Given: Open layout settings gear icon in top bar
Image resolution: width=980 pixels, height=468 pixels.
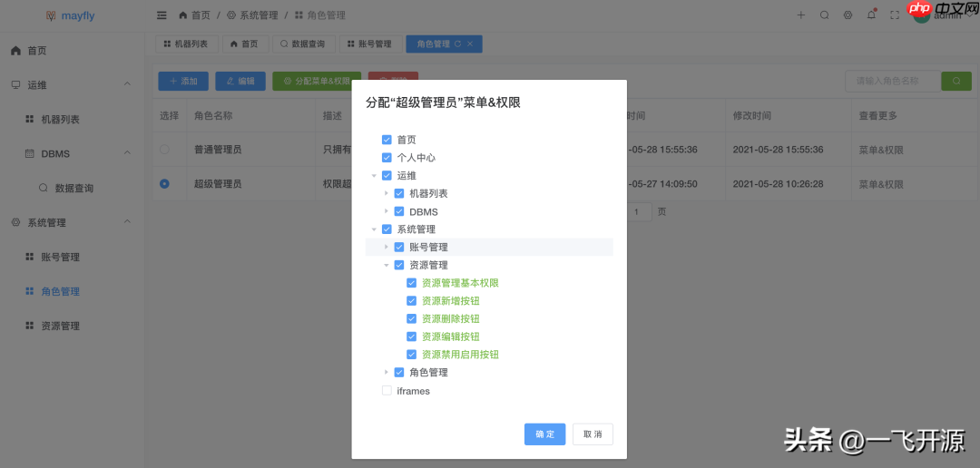Looking at the screenshot, I should click(848, 15).
